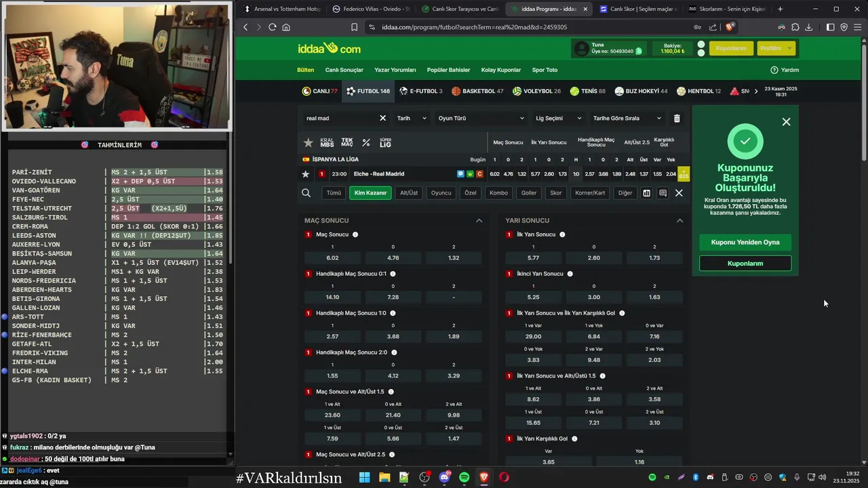Show info for Handikaplı Maç Sonucu 2:0
Viewport: 868px width, 488px height.
394,352
